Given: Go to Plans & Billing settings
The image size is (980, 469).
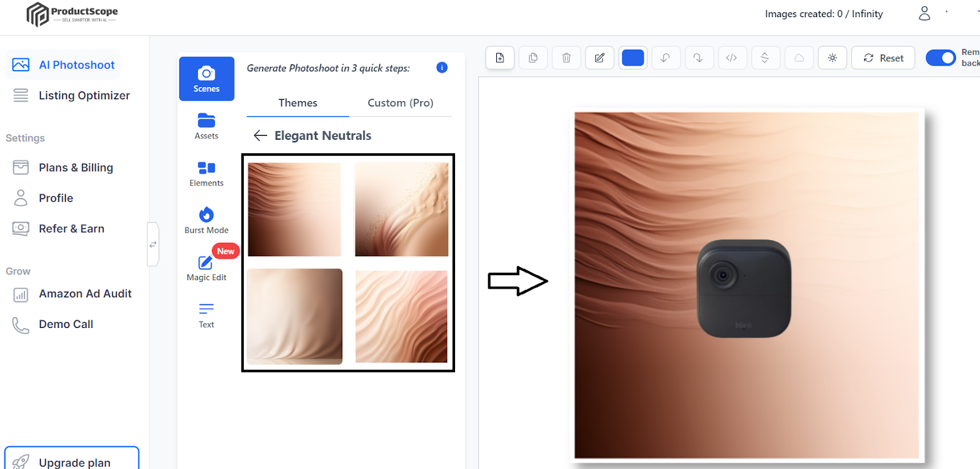Looking at the screenshot, I should [63, 167].
